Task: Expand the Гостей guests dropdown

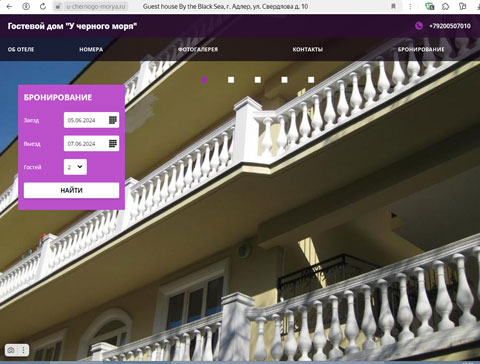Action: coord(75,167)
